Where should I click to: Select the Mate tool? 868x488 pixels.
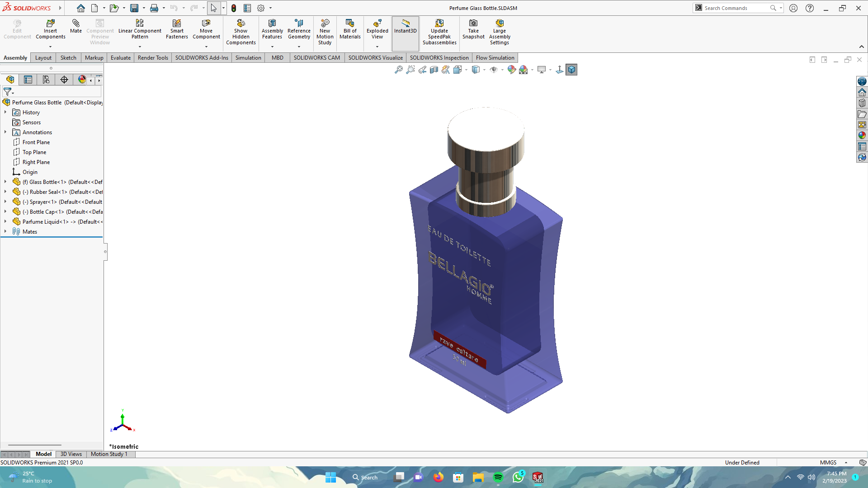[76, 26]
